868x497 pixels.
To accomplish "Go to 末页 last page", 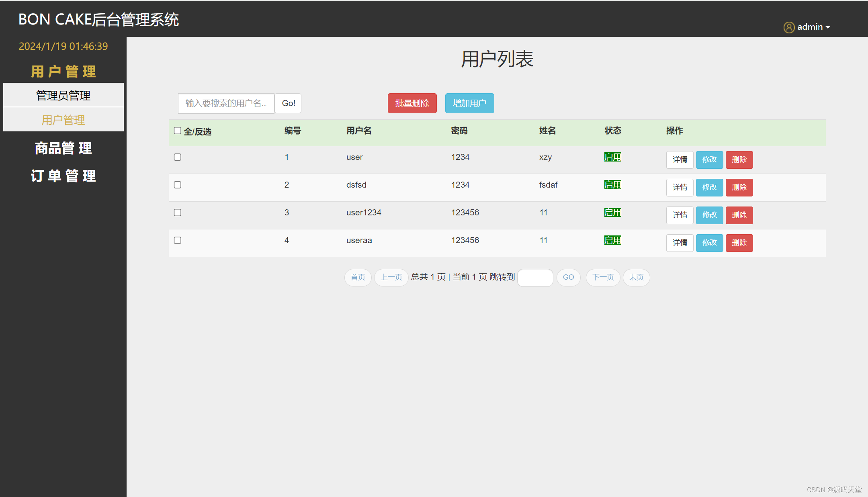I will [x=637, y=277].
